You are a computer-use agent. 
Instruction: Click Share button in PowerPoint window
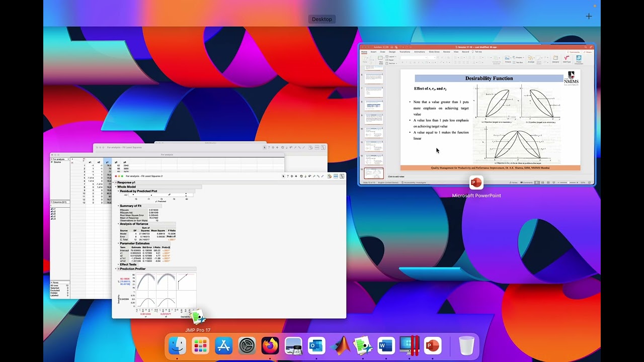point(588,52)
